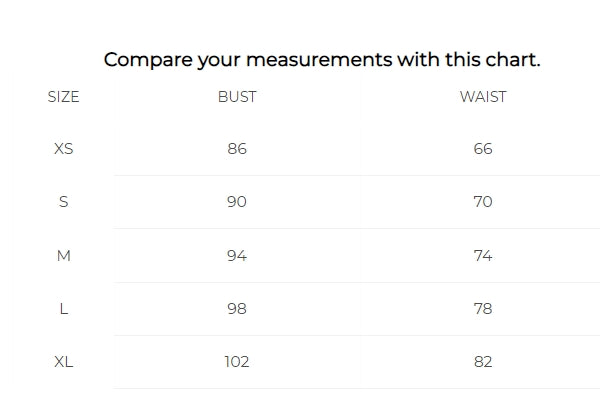Image resolution: width=600 pixels, height=408 pixels.
Task: Click waist value 74 for M
Action: 483,255
